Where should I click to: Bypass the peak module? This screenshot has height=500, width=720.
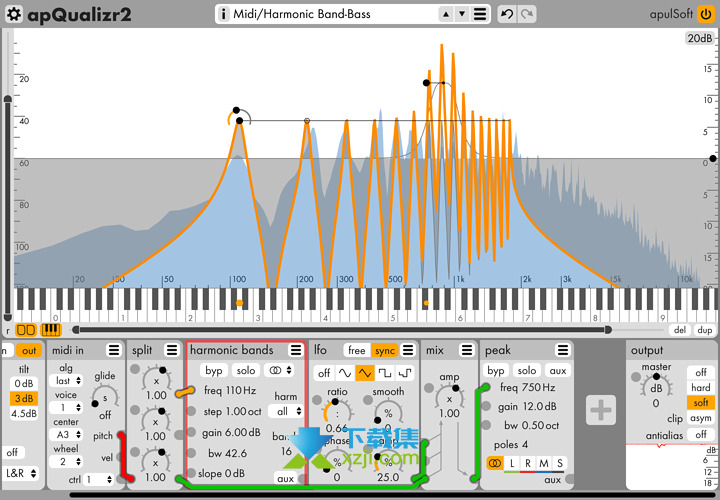(496, 371)
